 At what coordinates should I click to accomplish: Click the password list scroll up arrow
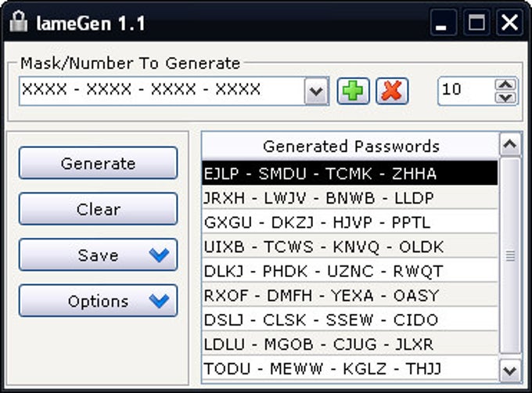pos(510,144)
